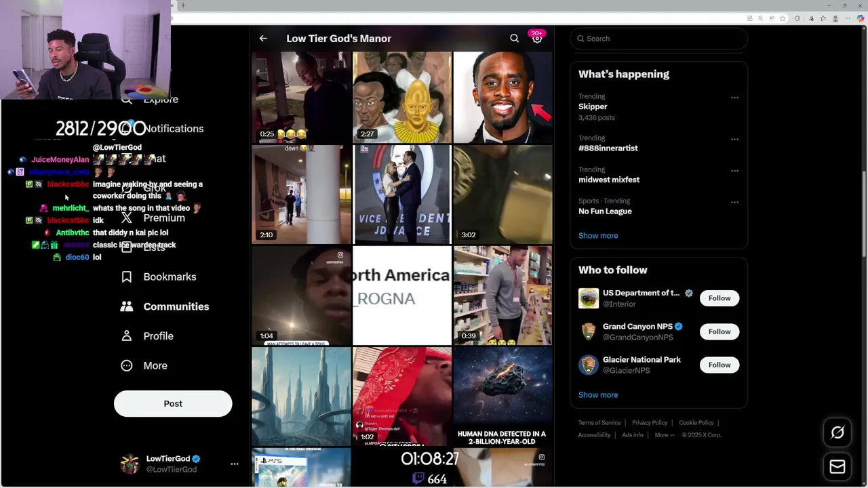Screen dimensions: 868x488
Task: Open options for #888innerartist trend
Action: pyautogui.click(x=734, y=139)
